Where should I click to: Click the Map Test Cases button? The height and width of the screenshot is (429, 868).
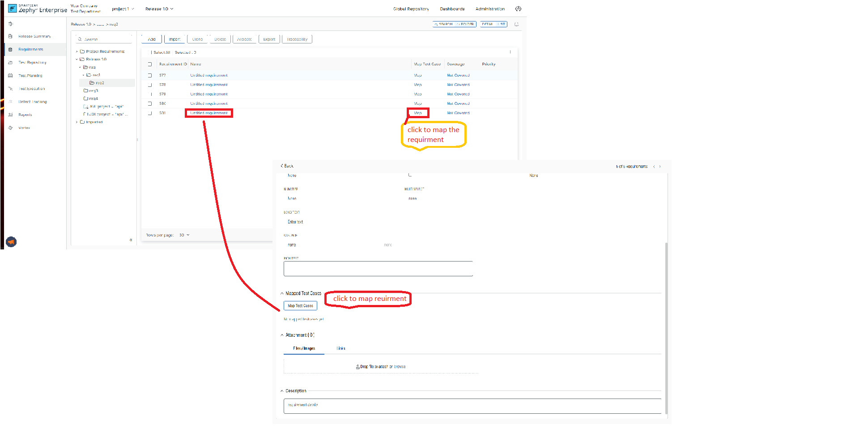click(x=300, y=306)
